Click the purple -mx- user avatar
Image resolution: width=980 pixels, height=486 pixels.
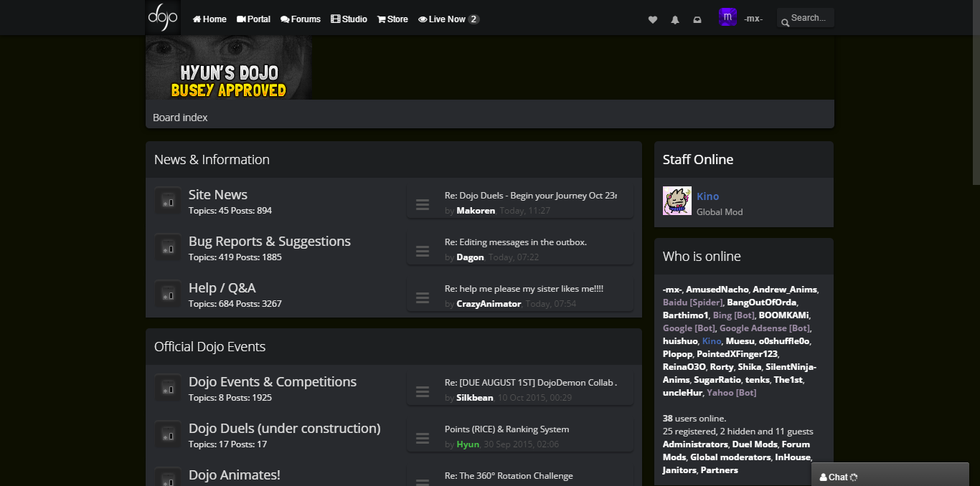click(727, 17)
